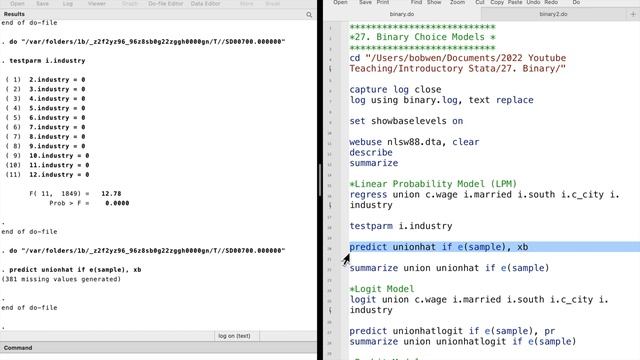640x360 pixels.
Task: Run selection with the Do button
Action: point(576,2)
